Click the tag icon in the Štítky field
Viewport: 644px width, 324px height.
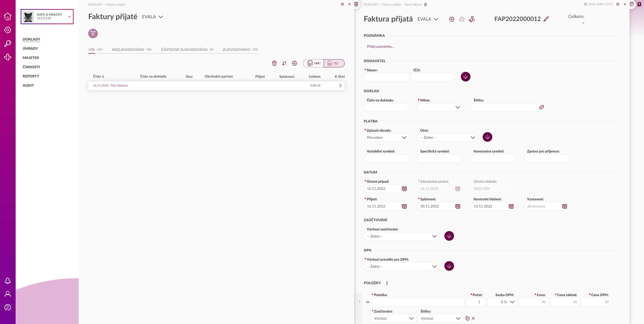coord(541,107)
